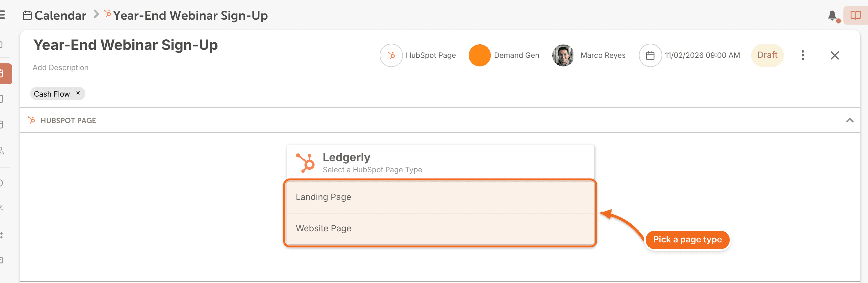868x283 pixels.
Task: Select Website Page type
Action: [x=440, y=229]
